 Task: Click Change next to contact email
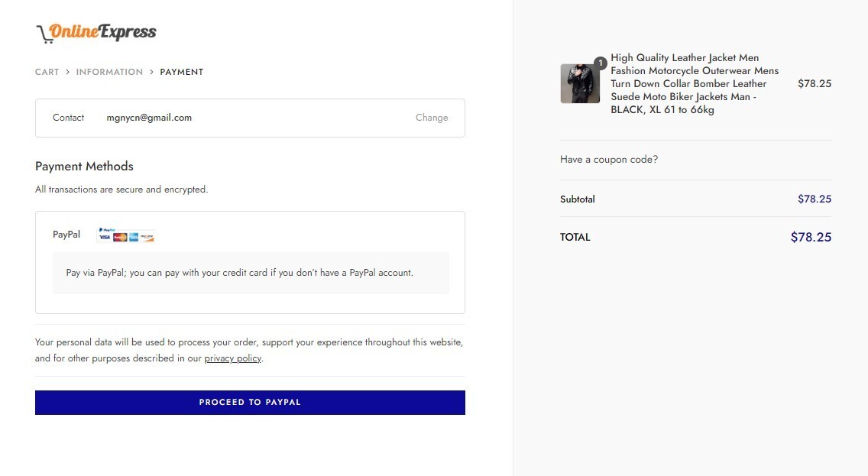point(432,118)
